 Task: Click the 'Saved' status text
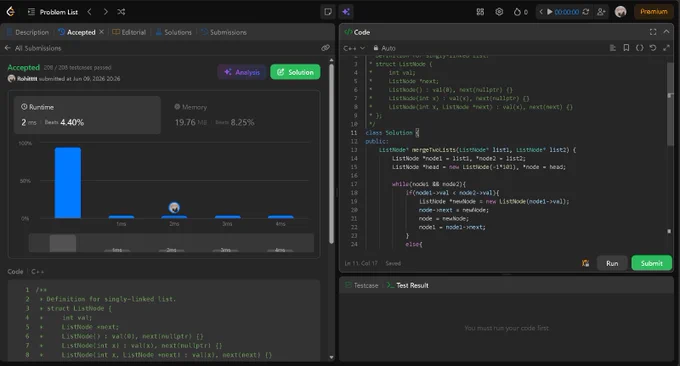393,263
